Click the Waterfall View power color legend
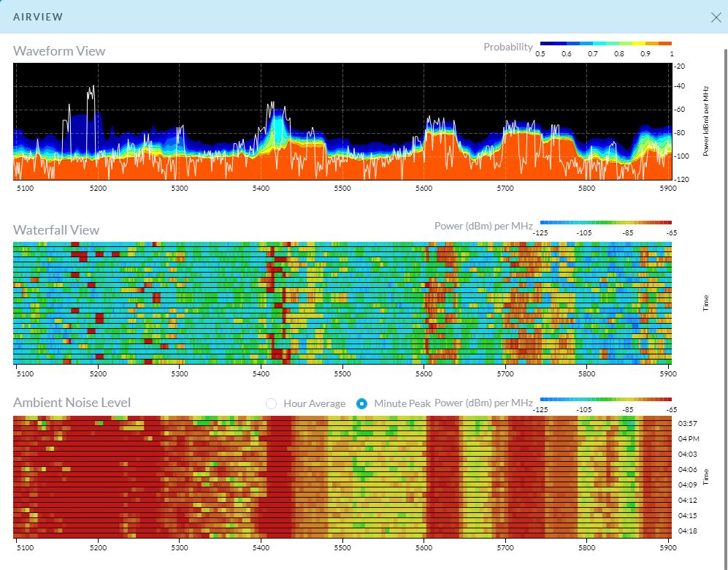Viewport: 728px width, 570px height. (605, 222)
